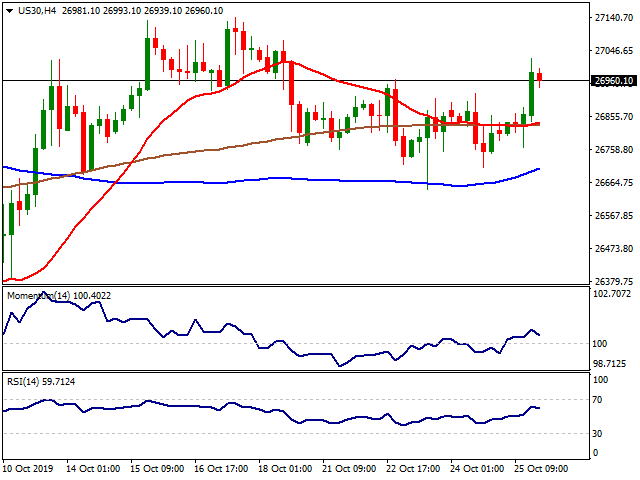Click the RSI 30 level label
The width and height of the screenshot is (640, 480).
[x=597, y=433]
